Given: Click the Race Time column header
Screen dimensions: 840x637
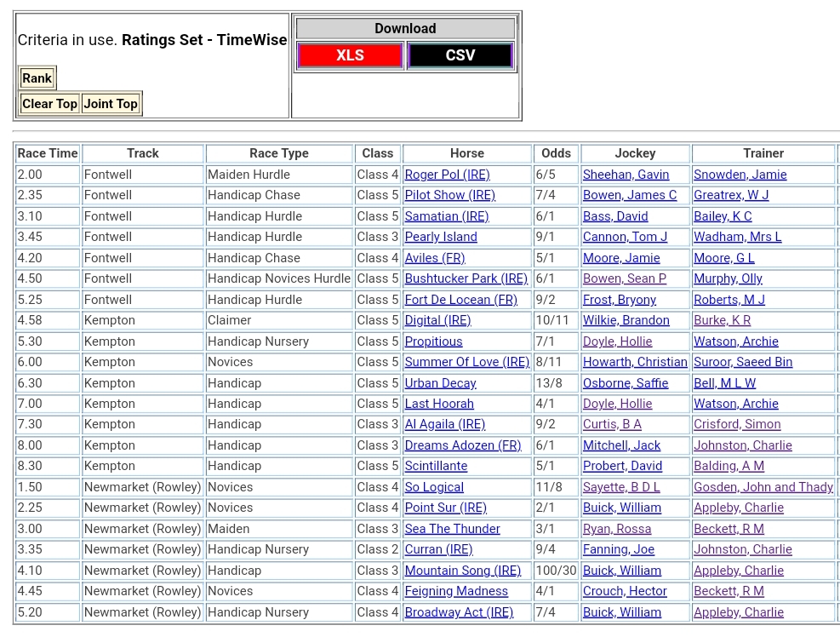Looking at the screenshot, I should [48, 153].
